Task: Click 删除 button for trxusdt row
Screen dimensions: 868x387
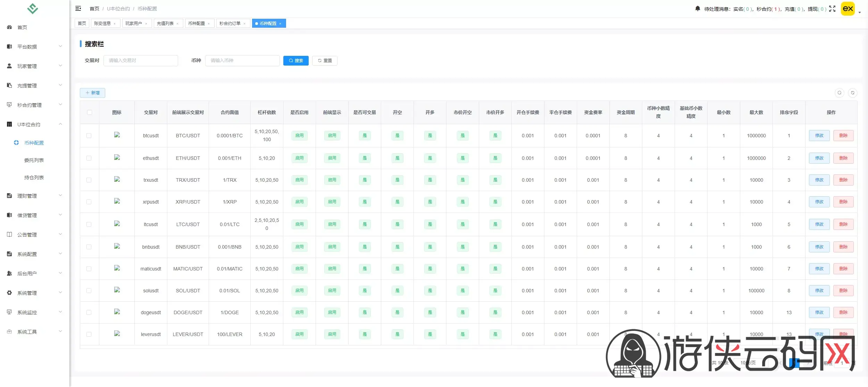Action: pyautogui.click(x=843, y=180)
